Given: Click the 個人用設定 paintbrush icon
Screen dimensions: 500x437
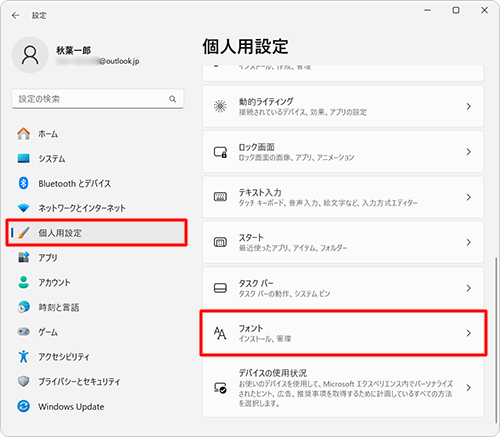Looking at the screenshot, I should pos(23,232).
